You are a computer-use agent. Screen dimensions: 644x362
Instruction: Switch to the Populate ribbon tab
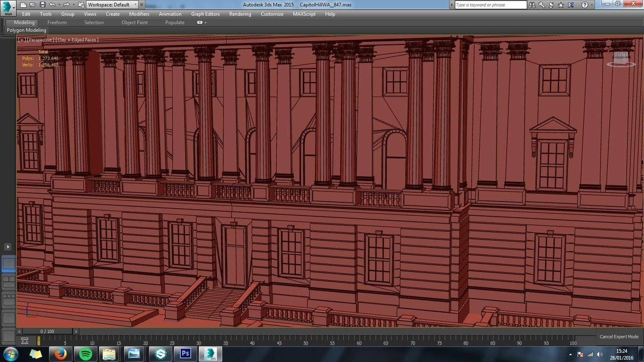pyautogui.click(x=175, y=23)
